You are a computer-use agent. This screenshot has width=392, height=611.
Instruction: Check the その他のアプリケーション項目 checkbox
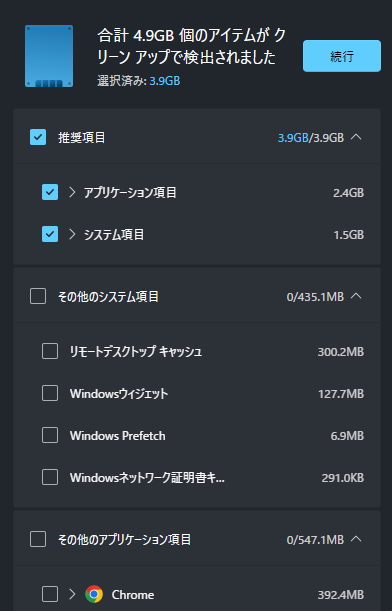(x=38, y=539)
